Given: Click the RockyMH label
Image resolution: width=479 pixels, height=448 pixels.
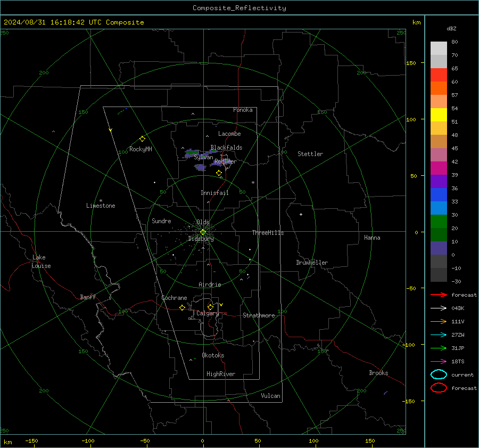Looking at the screenshot, I should coord(141,149).
